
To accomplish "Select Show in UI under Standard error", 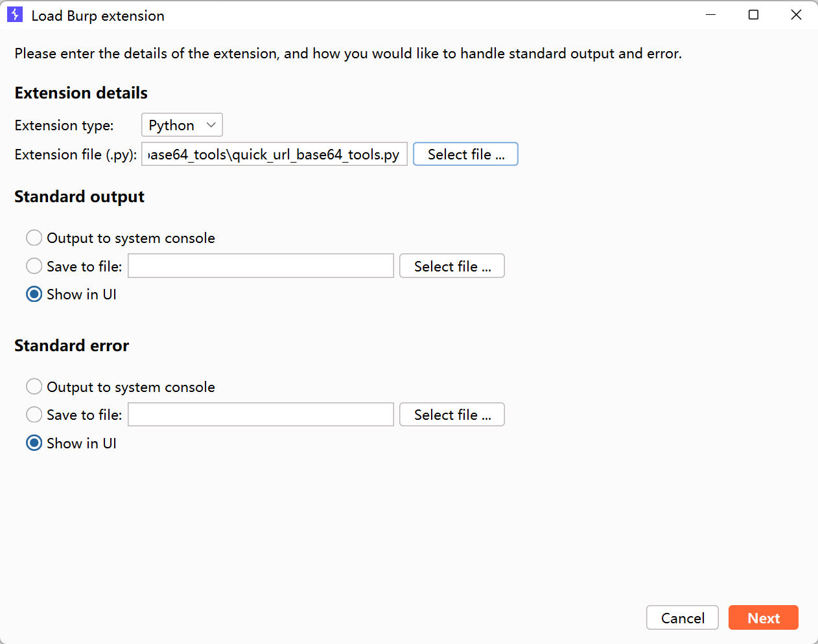I will tap(34, 443).
